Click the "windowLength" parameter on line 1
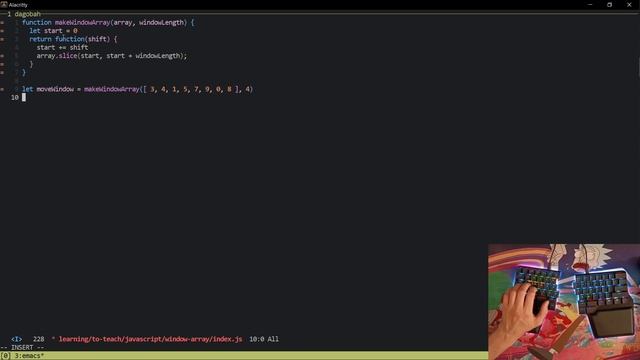 pyautogui.click(x=161, y=22)
